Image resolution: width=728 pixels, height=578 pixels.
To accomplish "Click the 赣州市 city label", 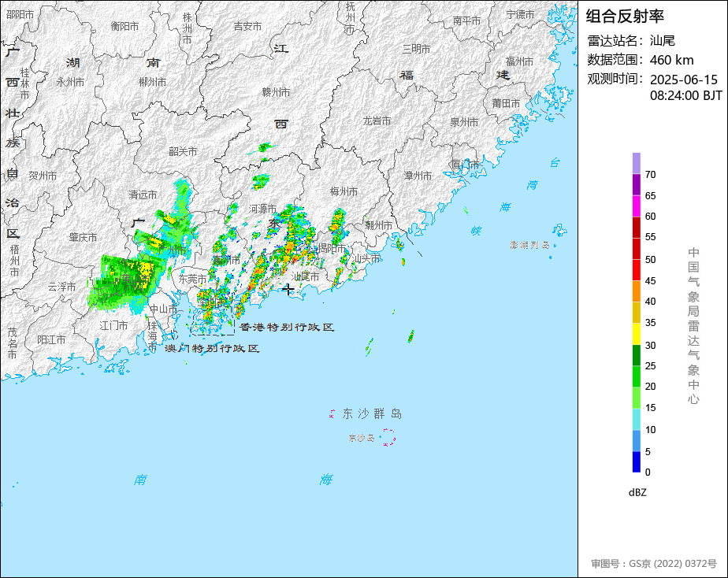I will click(276, 92).
